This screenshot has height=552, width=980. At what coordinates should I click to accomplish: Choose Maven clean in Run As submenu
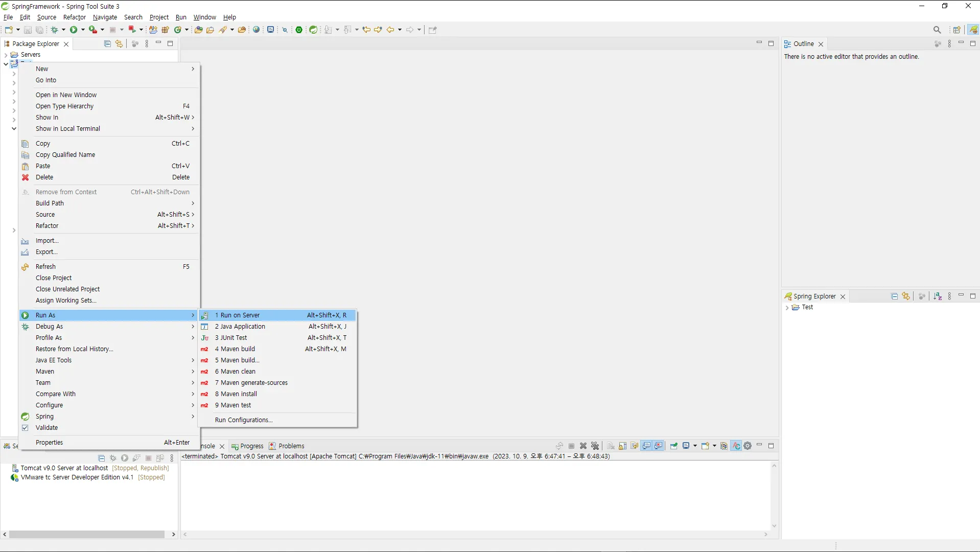[x=278, y=372]
